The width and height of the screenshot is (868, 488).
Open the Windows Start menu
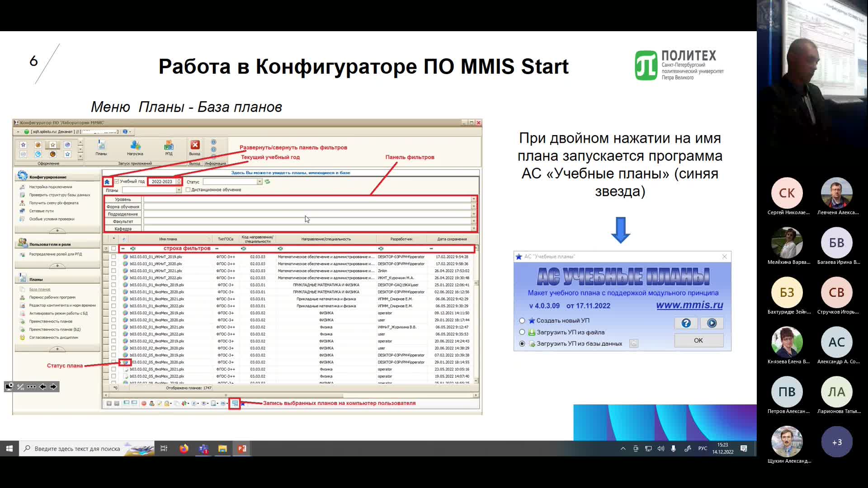pos(9,449)
